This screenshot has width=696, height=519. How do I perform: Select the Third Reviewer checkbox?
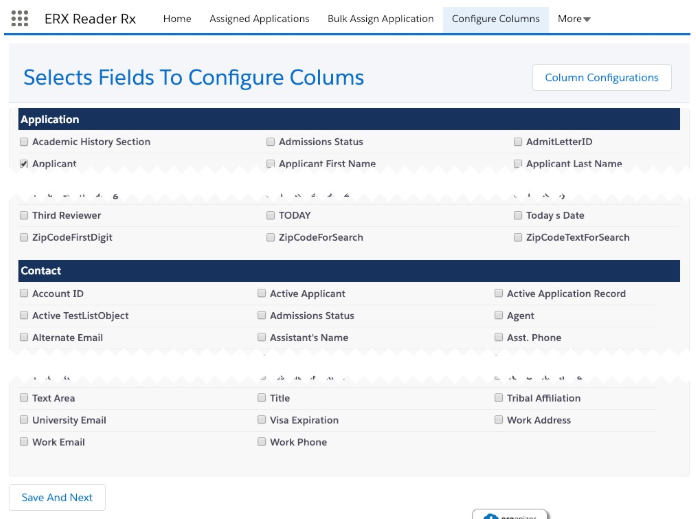(x=24, y=216)
